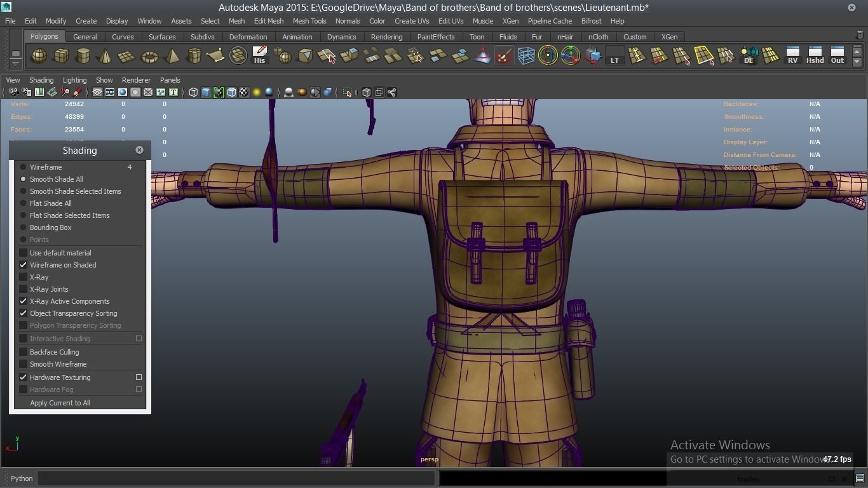The image size is (868, 488).
Task: Click the shelf trash icon
Action: [x=860, y=36]
